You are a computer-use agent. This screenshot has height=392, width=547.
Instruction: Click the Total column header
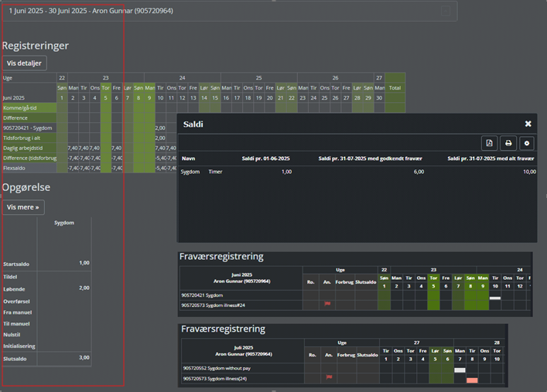pyautogui.click(x=395, y=88)
